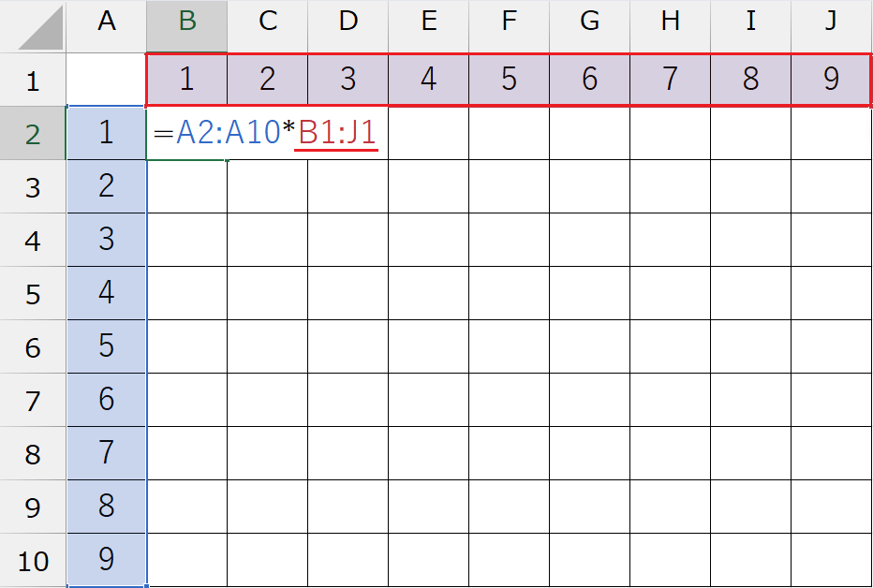Select row 2 header
Viewport: 873px width, 588px height.
coord(33,134)
